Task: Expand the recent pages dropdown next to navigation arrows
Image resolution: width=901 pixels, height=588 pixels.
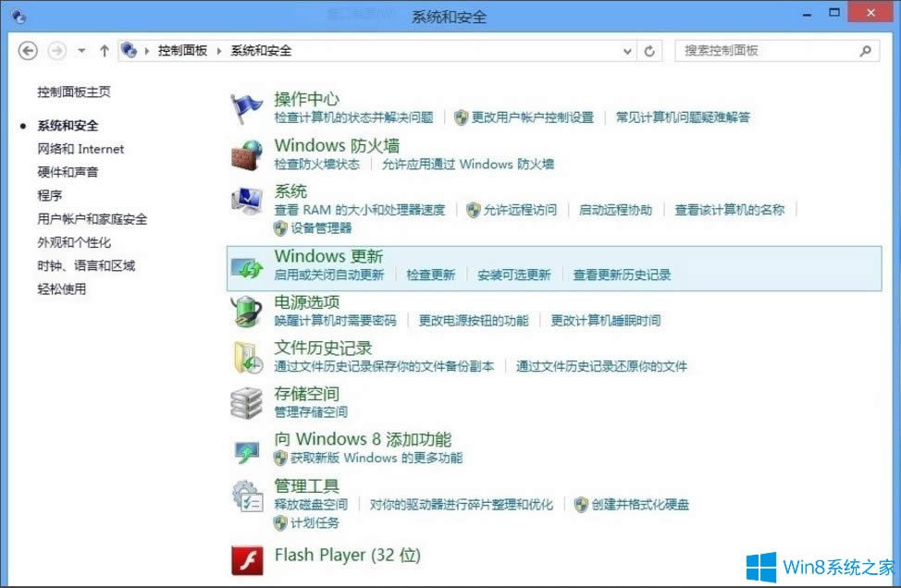Action: tap(80, 52)
